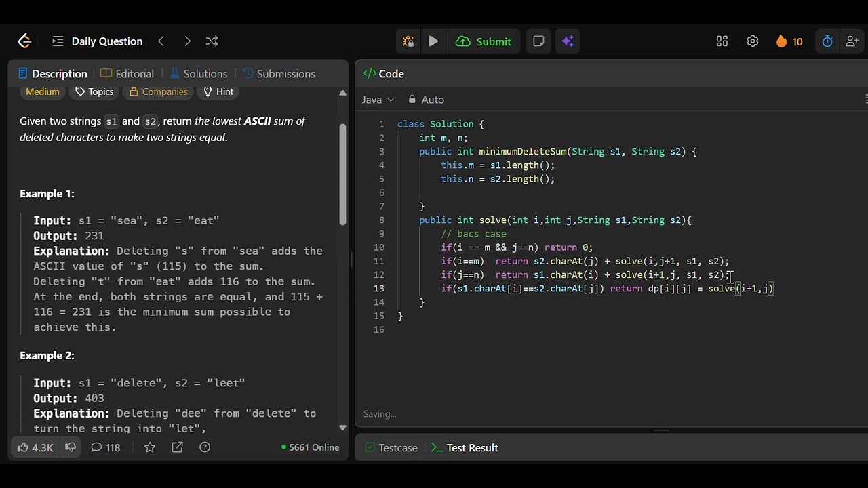This screenshot has width=868, height=488.
Task: Click the streak flame counter 10
Action: pyautogui.click(x=789, y=41)
